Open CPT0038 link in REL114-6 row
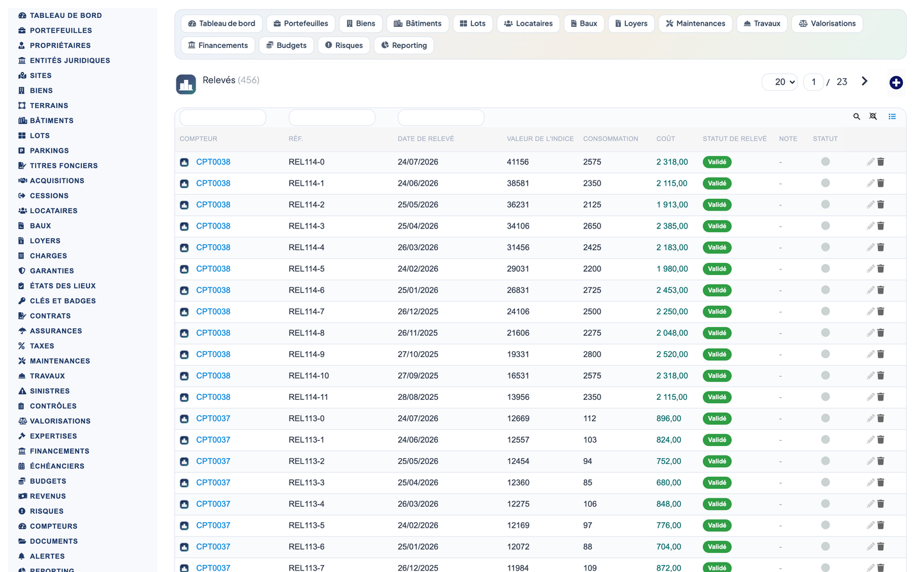This screenshot has width=924, height=572. pos(213,290)
